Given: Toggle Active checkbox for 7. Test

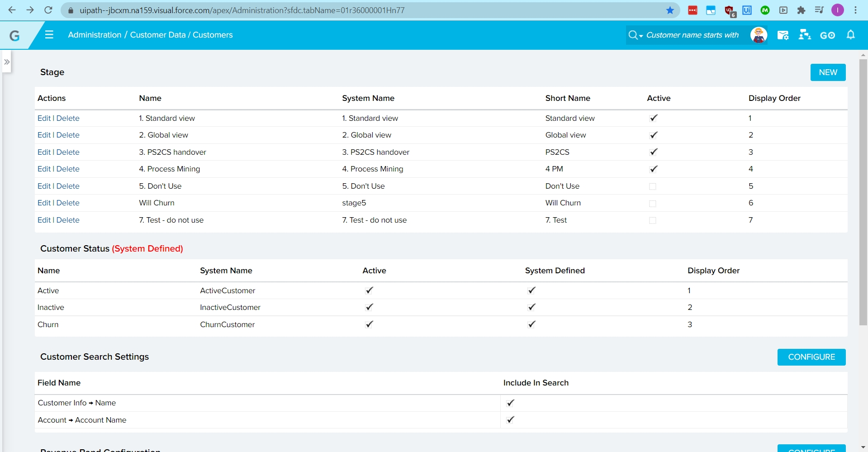Looking at the screenshot, I should tap(653, 220).
